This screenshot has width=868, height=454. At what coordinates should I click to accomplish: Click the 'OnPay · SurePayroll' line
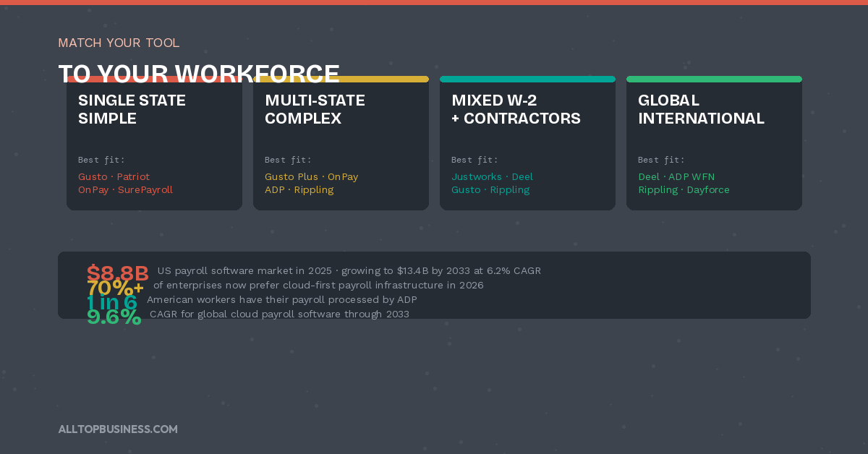[125, 189]
